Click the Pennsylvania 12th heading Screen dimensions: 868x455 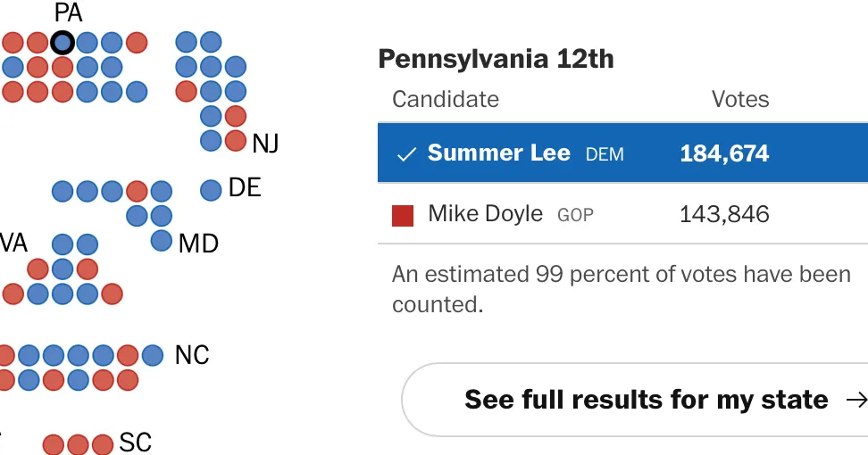[496, 59]
